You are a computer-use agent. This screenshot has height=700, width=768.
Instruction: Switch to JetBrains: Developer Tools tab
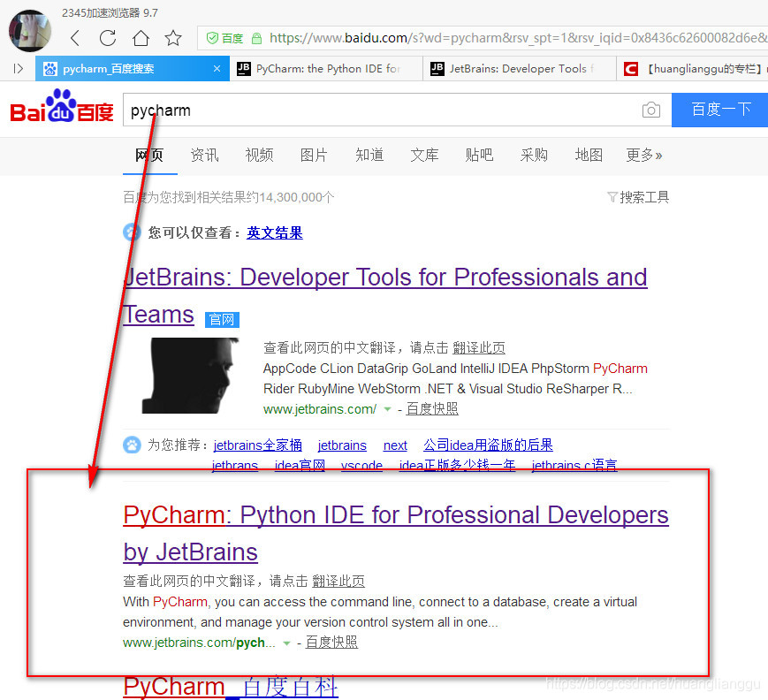[520, 69]
